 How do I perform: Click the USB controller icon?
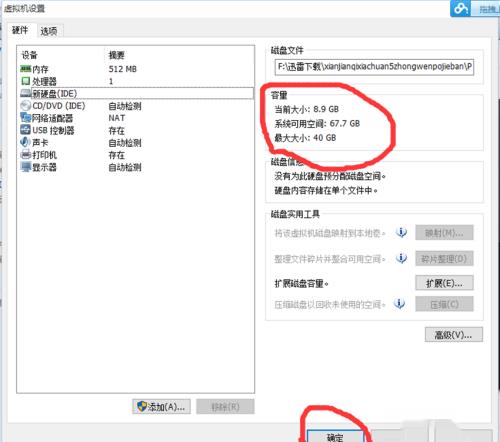click(25, 130)
